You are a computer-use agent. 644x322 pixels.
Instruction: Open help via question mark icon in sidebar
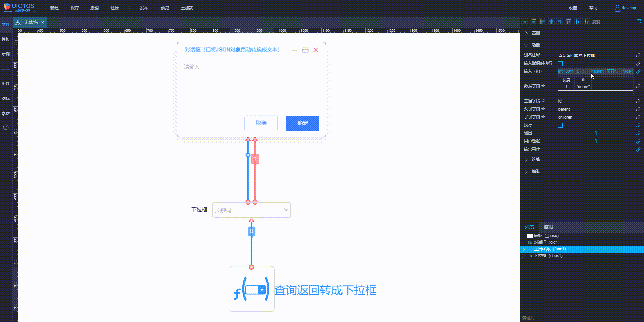6,127
